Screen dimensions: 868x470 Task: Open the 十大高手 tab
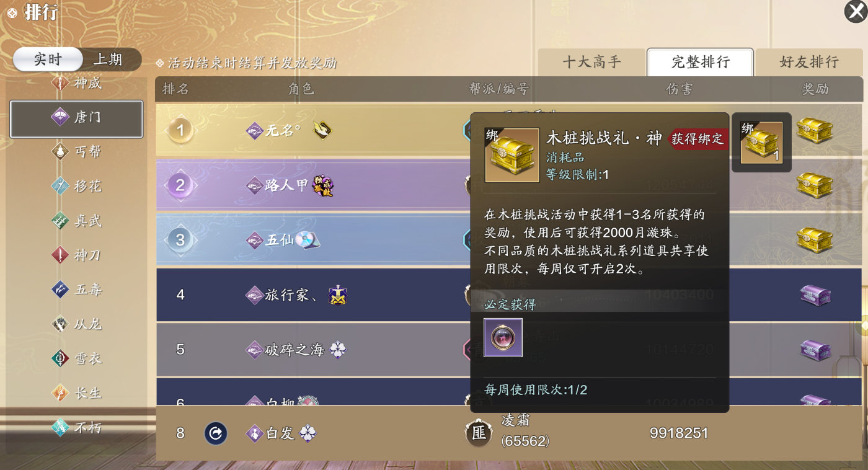coord(591,62)
